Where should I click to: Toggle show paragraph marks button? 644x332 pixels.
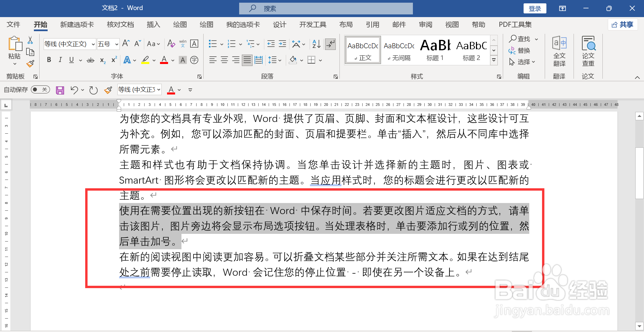pos(331,44)
